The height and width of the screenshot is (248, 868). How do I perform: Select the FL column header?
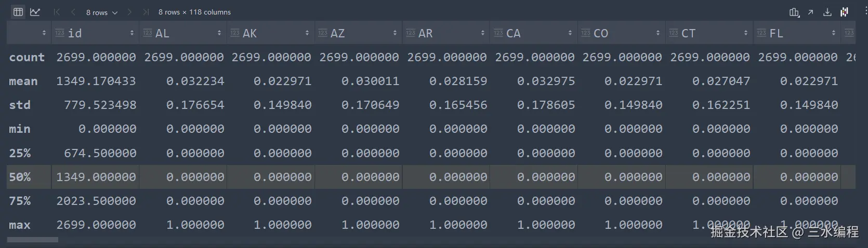(x=797, y=33)
